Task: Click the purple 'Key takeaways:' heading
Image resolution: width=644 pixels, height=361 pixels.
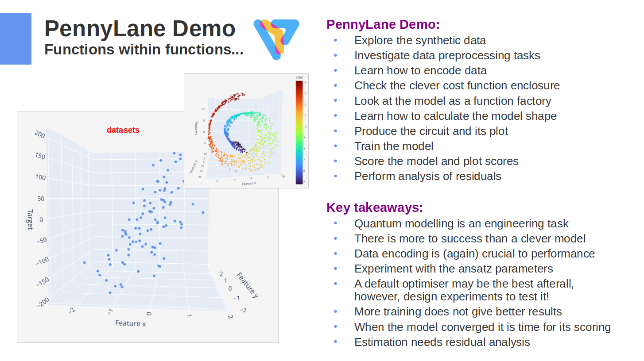Action: click(374, 207)
